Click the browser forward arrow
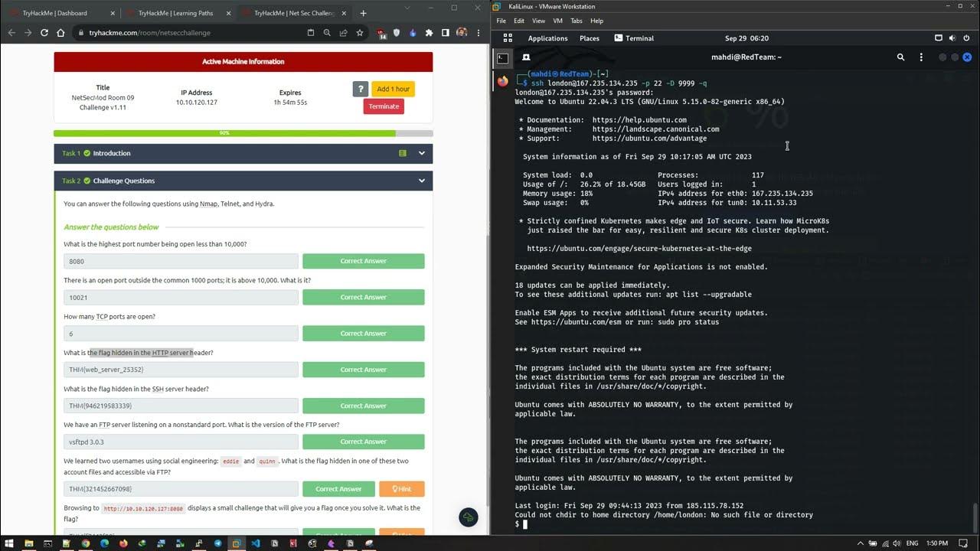 (x=28, y=33)
